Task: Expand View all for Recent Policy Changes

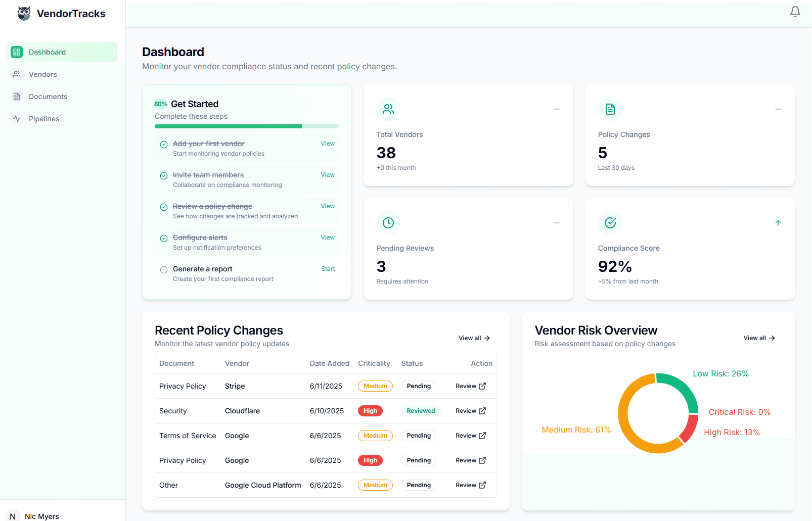Action: (474, 338)
